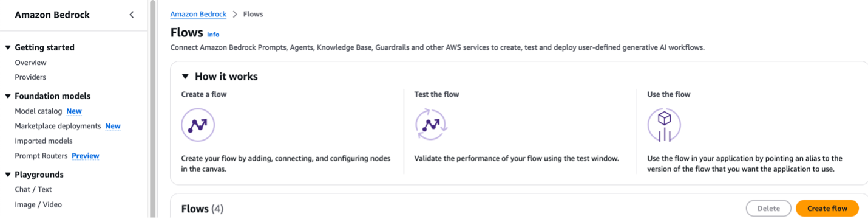The width and height of the screenshot is (868, 219).
Task: Follow the Amazon Bedrock breadcrumb link
Action: point(198,14)
